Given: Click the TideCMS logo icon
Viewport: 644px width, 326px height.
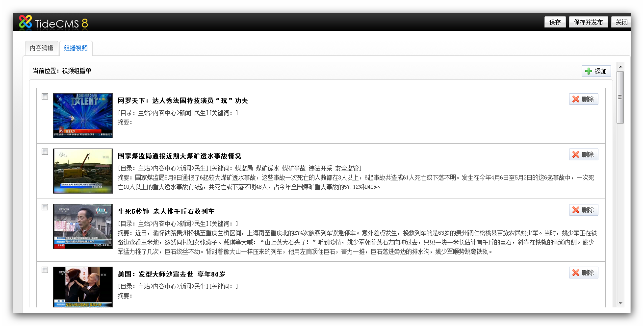Looking at the screenshot, I should click(26, 22).
